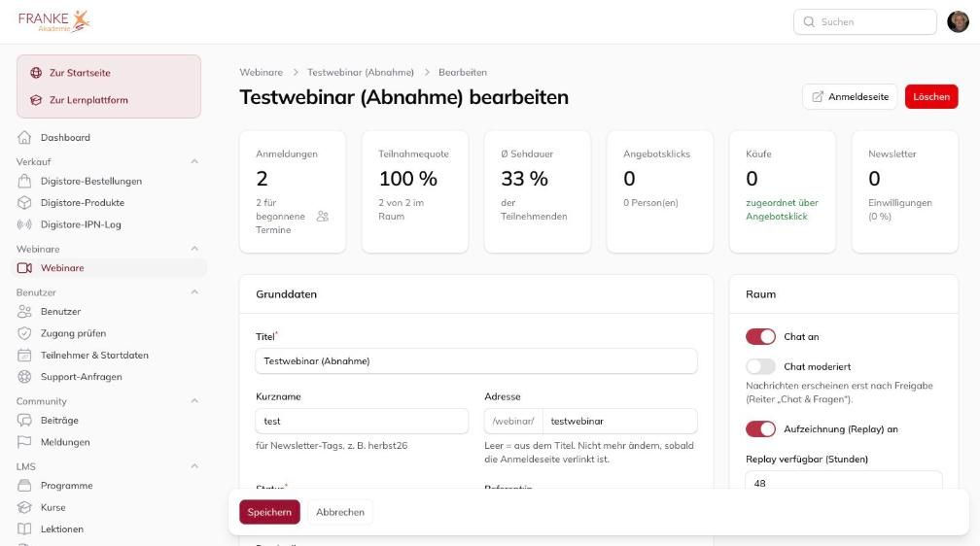Screen dimensions: 980x546
Task: Collapse the Benutzer sidebar section
Action: pyautogui.click(x=194, y=292)
